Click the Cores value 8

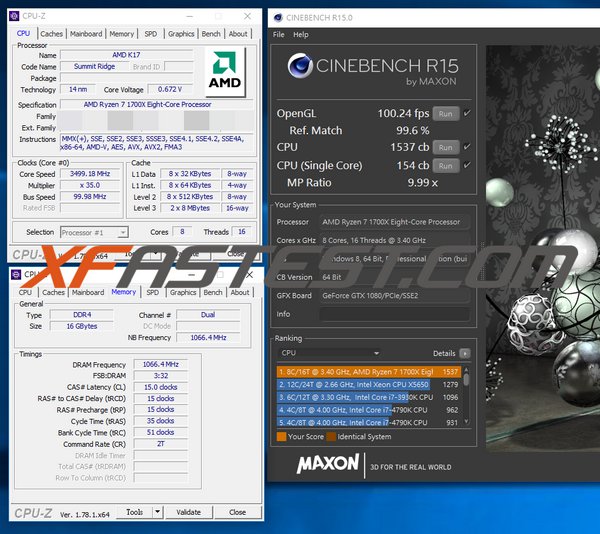(182, 231)
